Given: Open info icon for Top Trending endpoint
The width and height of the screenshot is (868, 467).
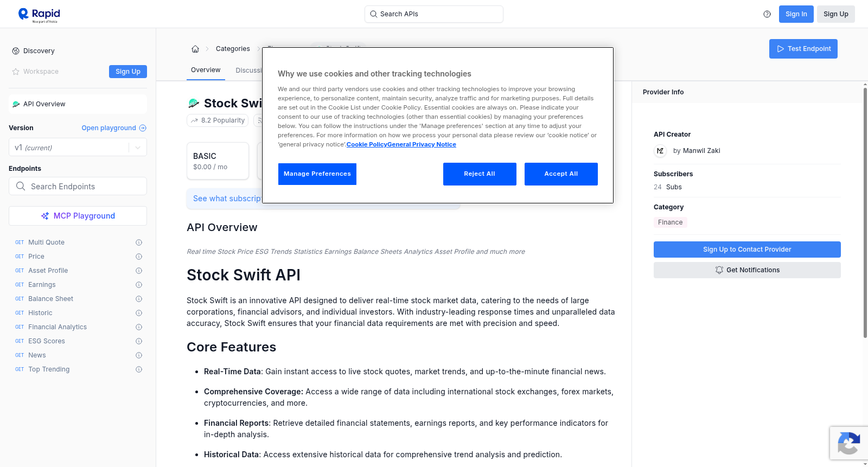Looking at the screenshot, I should click(x=139, y=369).
